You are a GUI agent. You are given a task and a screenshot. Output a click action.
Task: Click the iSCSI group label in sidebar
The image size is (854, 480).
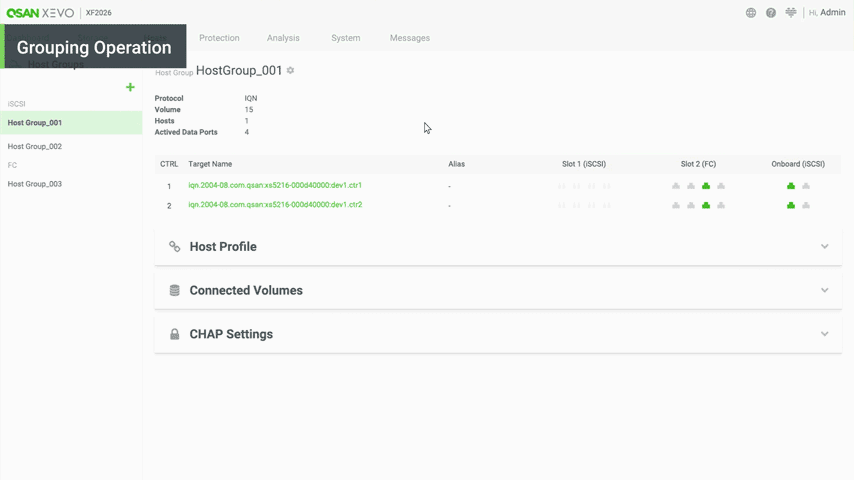point(16,104)
